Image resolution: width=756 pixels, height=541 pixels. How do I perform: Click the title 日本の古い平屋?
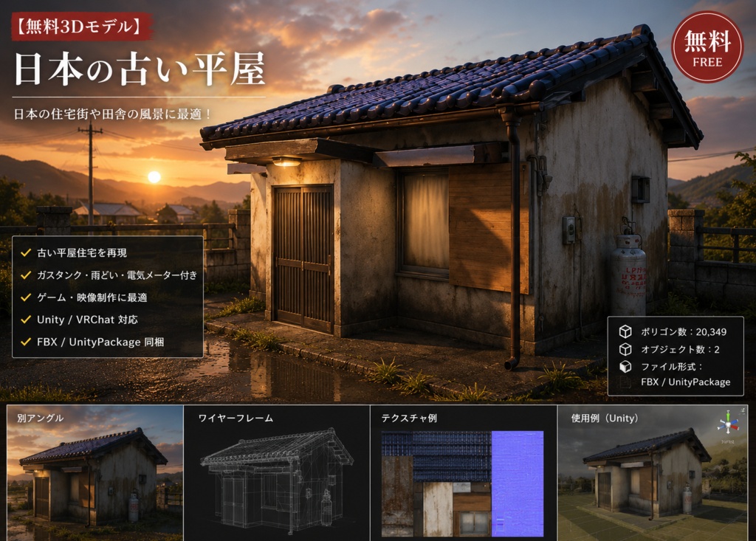coord(140,69)
